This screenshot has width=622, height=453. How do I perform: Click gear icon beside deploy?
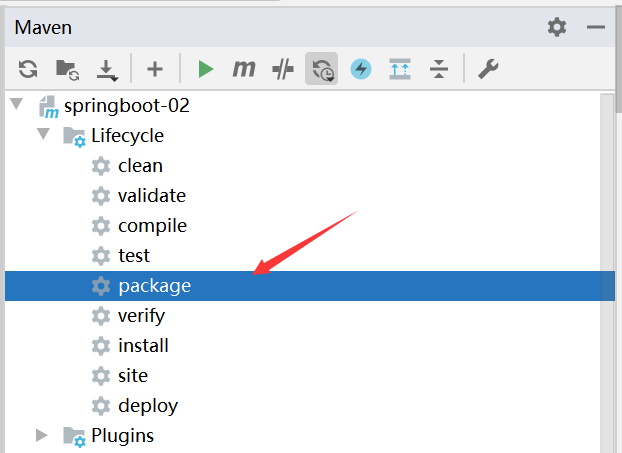(x=101, y=406)
